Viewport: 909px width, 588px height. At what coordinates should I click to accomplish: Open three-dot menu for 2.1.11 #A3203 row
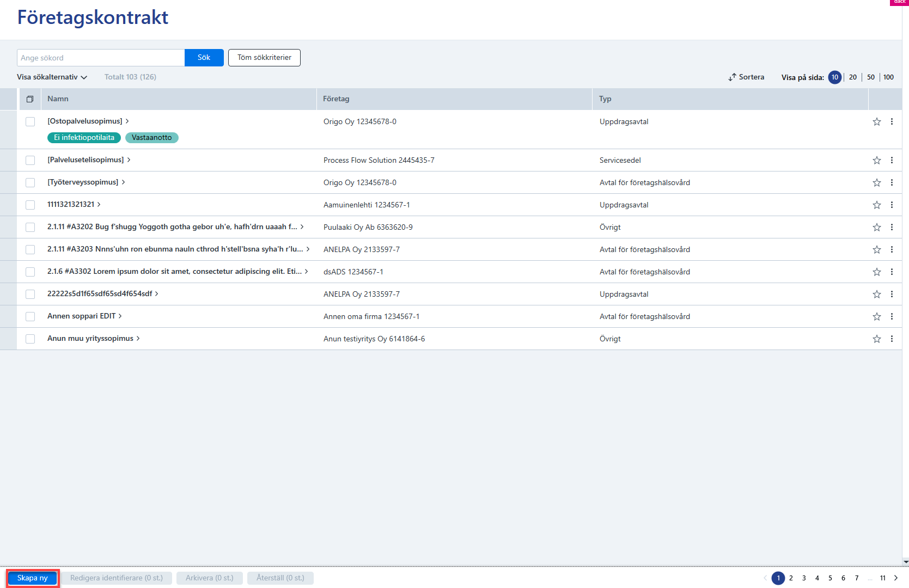892,250
